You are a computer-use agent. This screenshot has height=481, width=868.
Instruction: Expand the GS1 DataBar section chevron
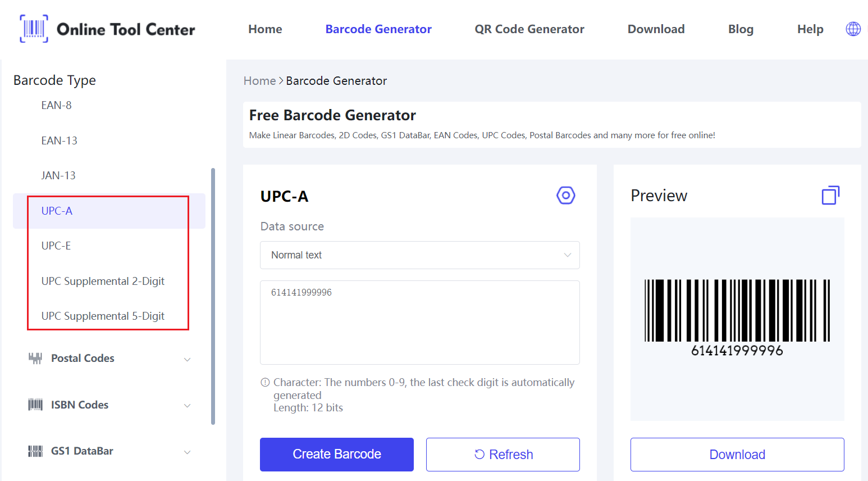(x=188, y=452)
